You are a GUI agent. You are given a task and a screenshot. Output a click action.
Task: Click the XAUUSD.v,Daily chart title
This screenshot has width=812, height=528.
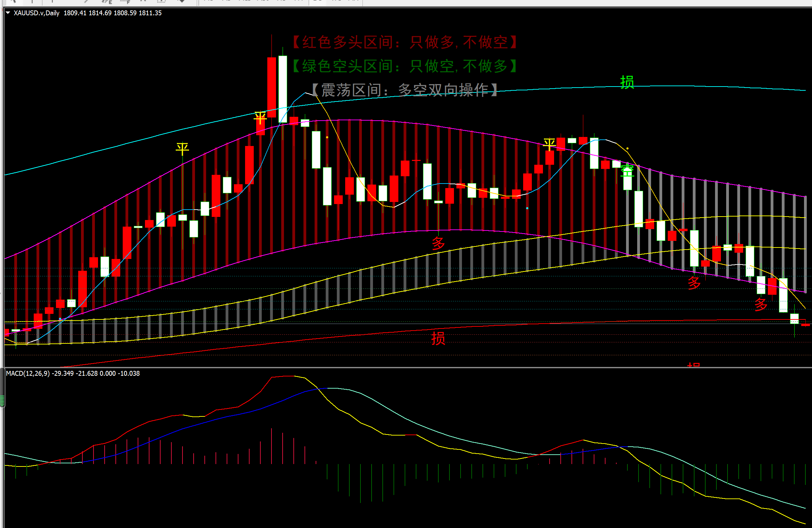(36, 13)
